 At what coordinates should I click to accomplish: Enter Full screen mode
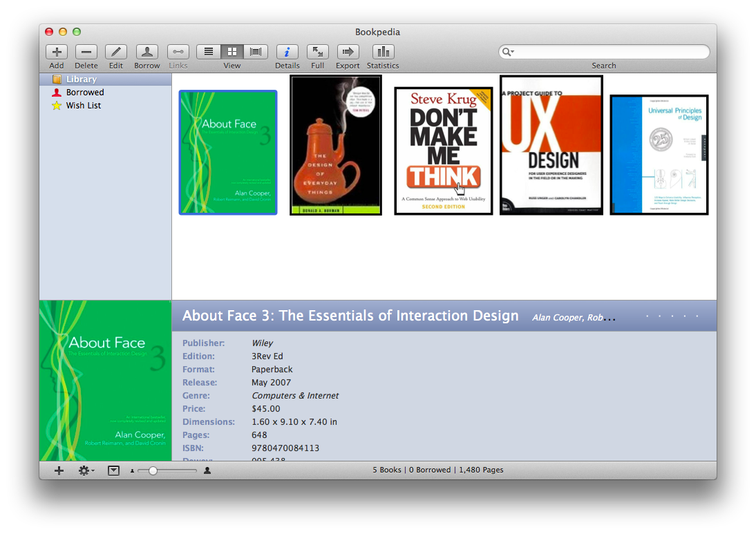[x=317, y=52]
